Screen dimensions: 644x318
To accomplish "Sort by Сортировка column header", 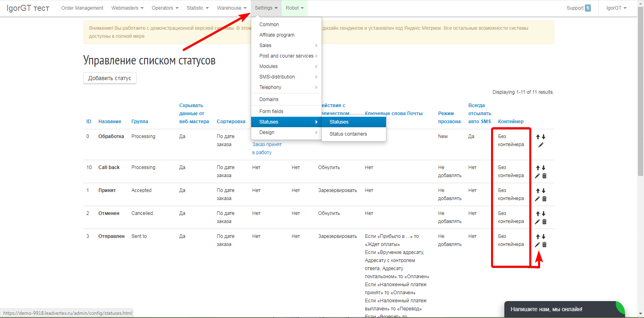I will 231,122.
